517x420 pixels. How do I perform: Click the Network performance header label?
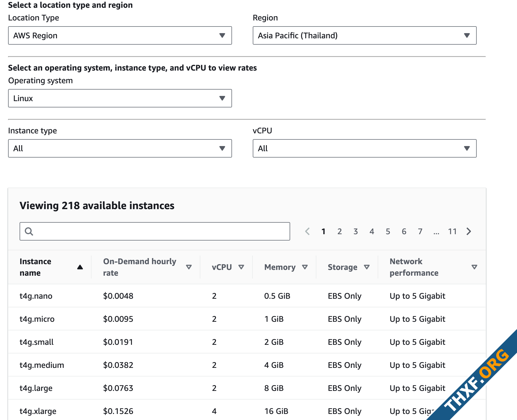pos(414,267)
